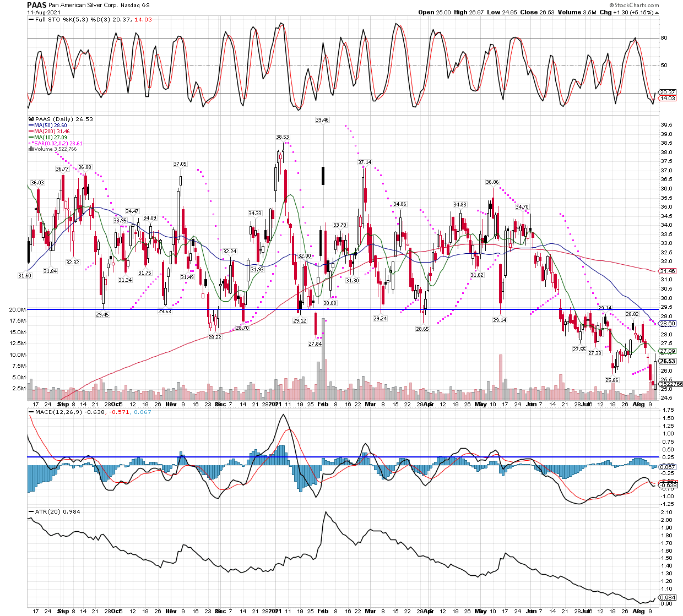Click the 80 level label on stochastic axis
This screenshot has height=616, width=683.
click(x=664, y=38)
